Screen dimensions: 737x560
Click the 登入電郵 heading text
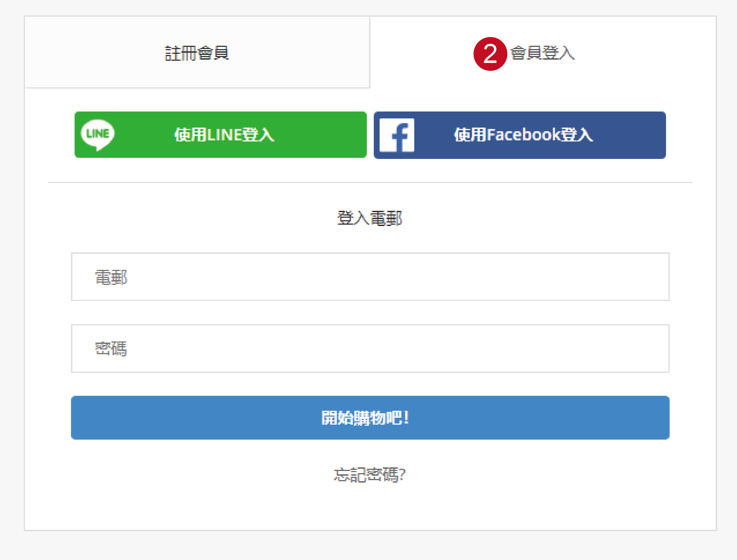[370, 218]
